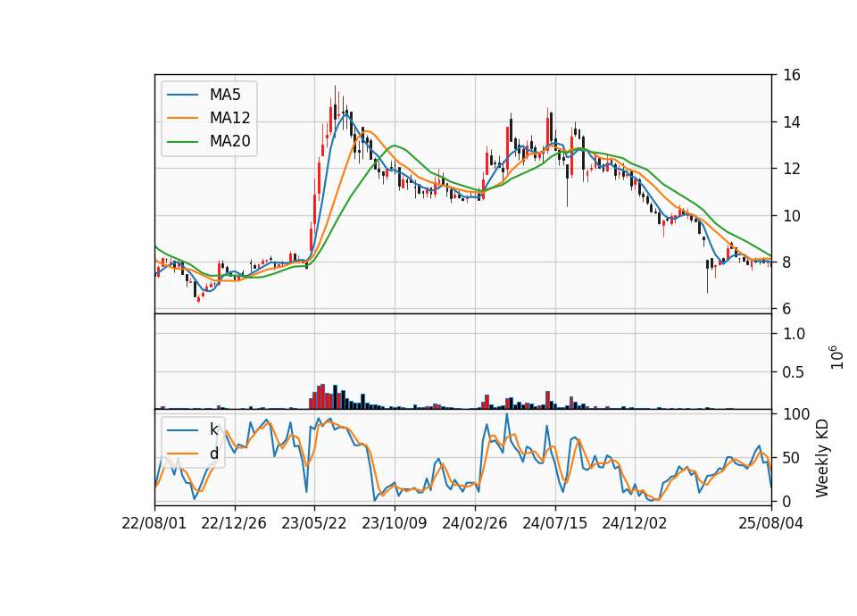This screenshot has height=616, width=857.
Task: Click the 'k' label in KD legend
Action: click(213, 429)
